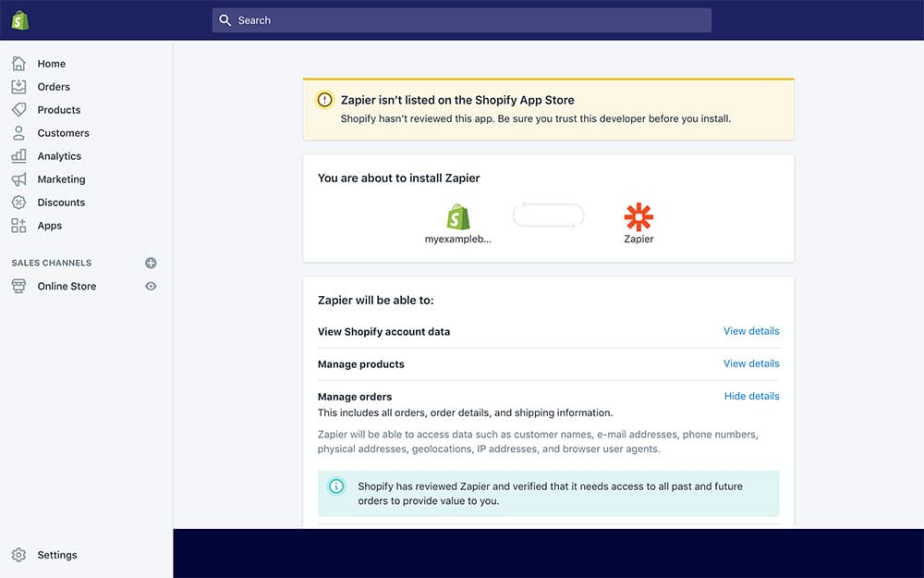Click the Orders inbox icon
The height and width of the screenshot is (578, 924).
coord(18,87)
